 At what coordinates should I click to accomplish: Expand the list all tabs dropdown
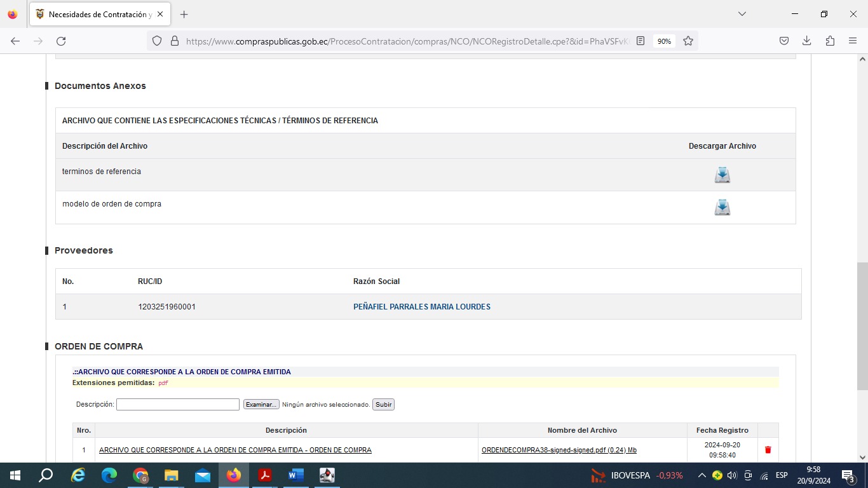click(x=742, y=14)
